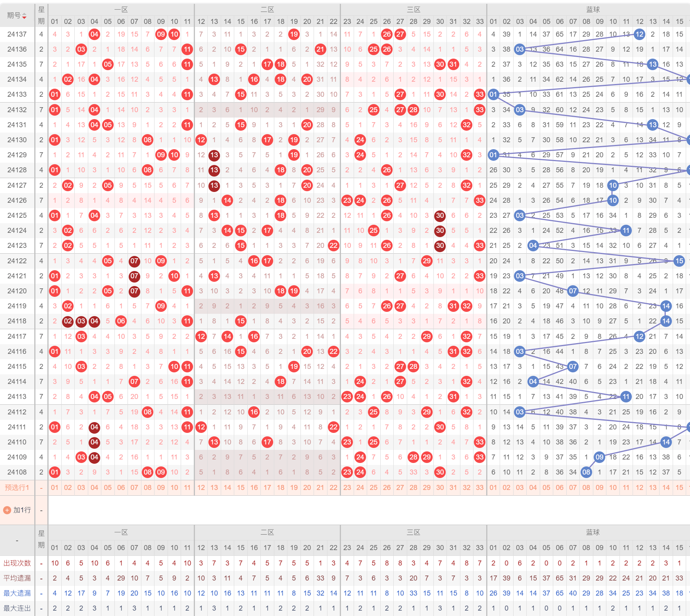Click red ball 28 in row 24115
Screen dimensions: 690x616
(x=413, y=367)
